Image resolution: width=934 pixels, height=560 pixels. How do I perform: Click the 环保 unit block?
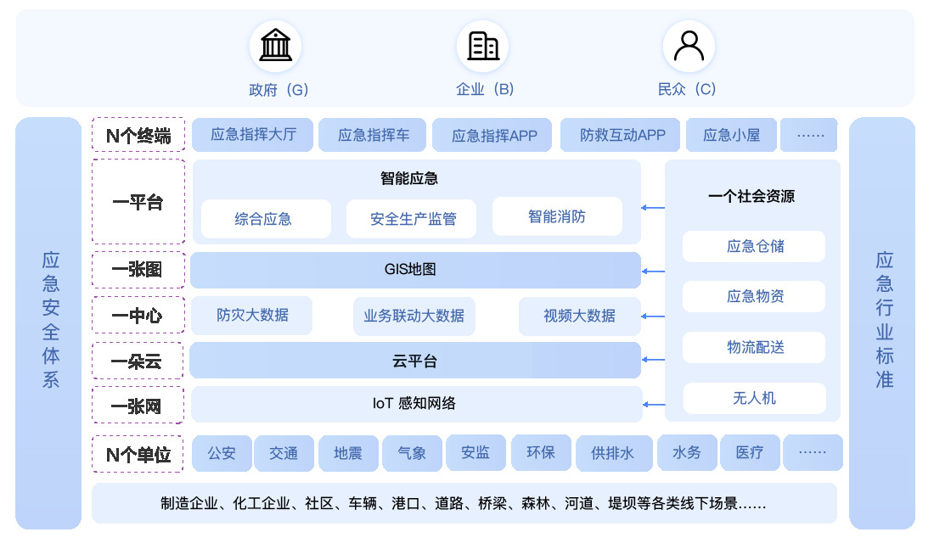pyautogui.click(x=542, y=452)
